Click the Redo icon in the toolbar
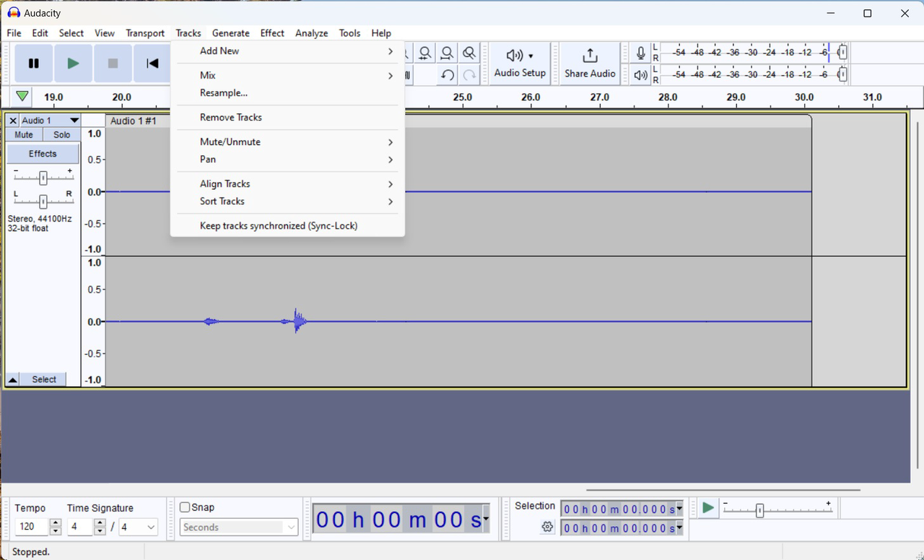The height and width of the screenshot is (560, 924). click(x=468, y=75)
